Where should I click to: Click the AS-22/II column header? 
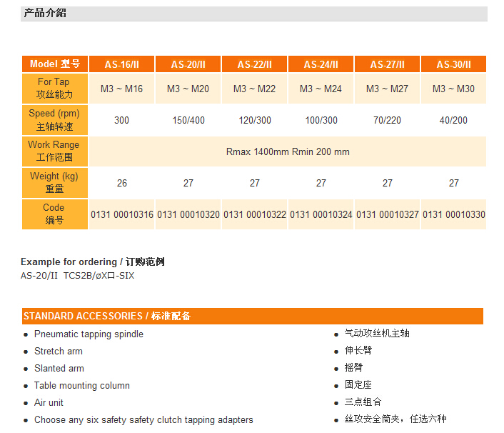(x=255, y=64)
